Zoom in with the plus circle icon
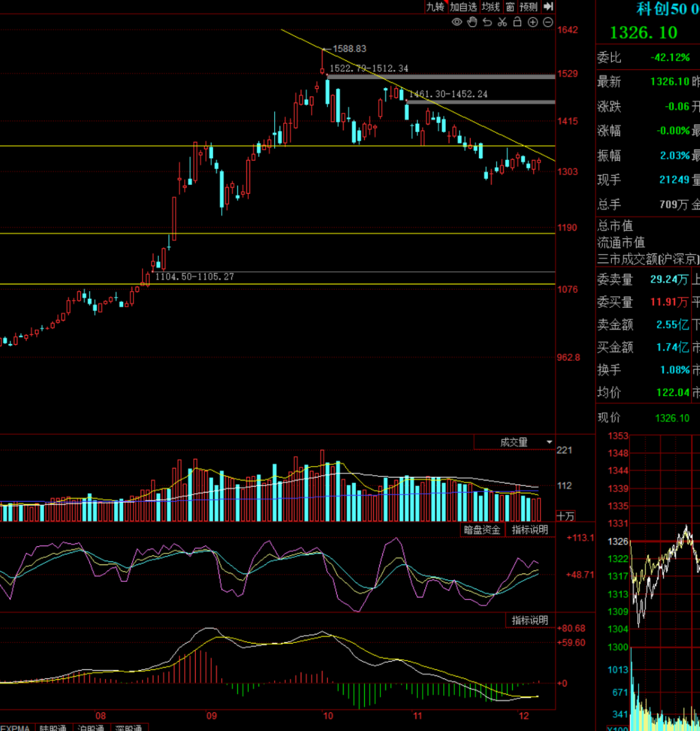 [x=533, y=22]
